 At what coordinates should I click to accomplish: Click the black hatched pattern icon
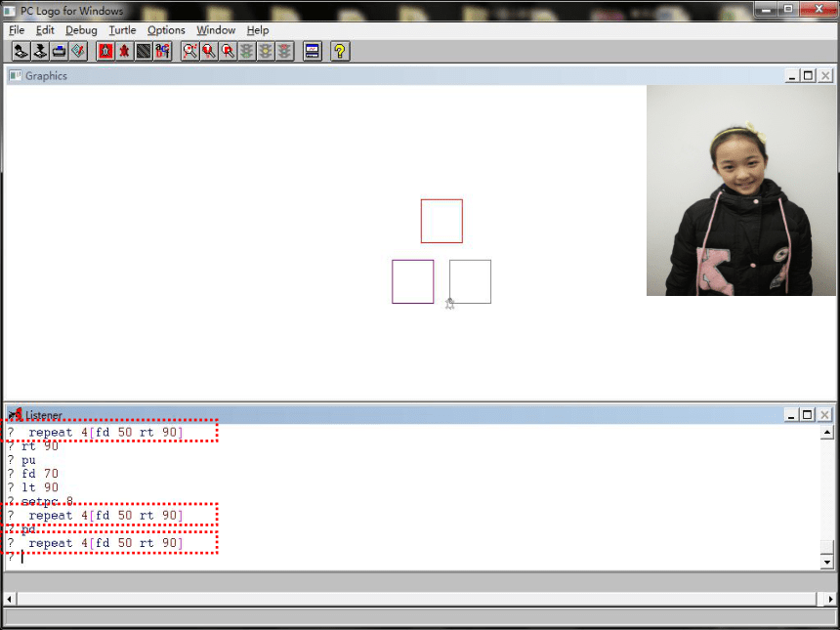click(x=144, y=52)
